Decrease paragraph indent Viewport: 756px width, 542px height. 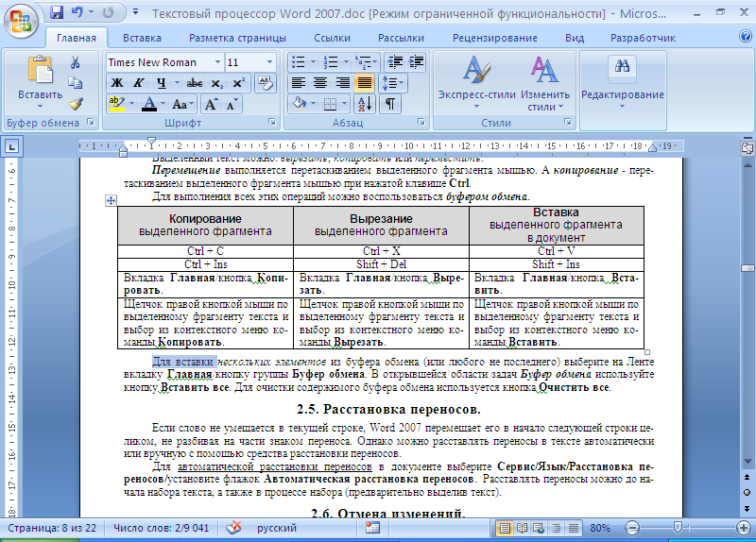click(395, 62)
